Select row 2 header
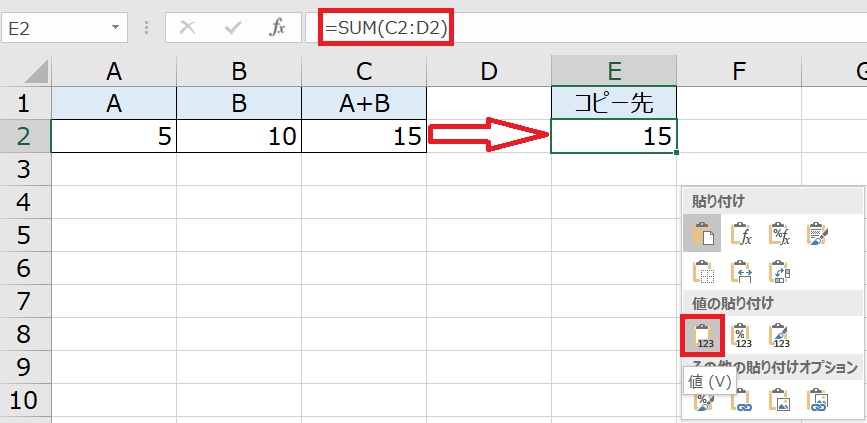 pyautogui.click(x=25, y=136)
